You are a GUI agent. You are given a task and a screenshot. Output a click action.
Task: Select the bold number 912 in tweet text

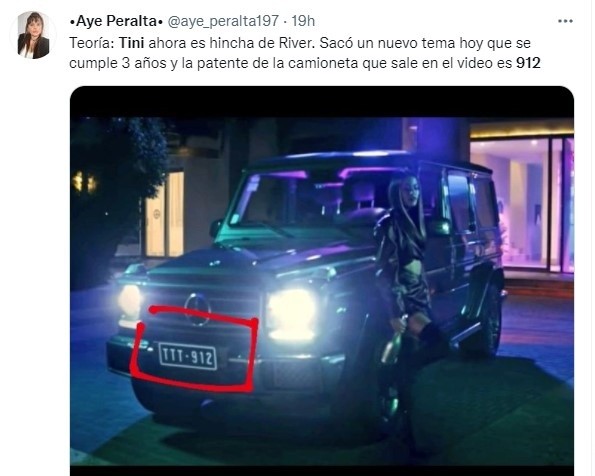coord(528,63)
